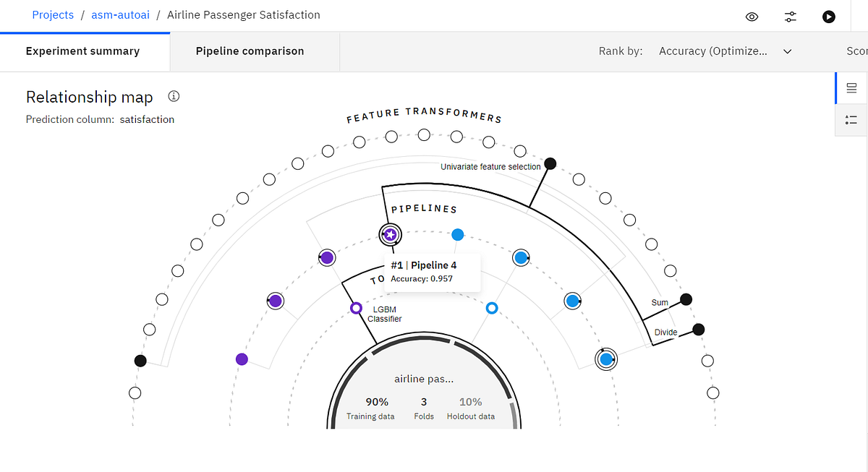Open the progress map list view icon

coord(851,120)
